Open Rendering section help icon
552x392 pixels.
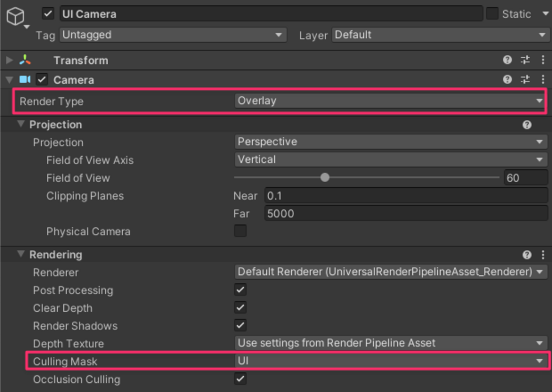coord(527,254)
